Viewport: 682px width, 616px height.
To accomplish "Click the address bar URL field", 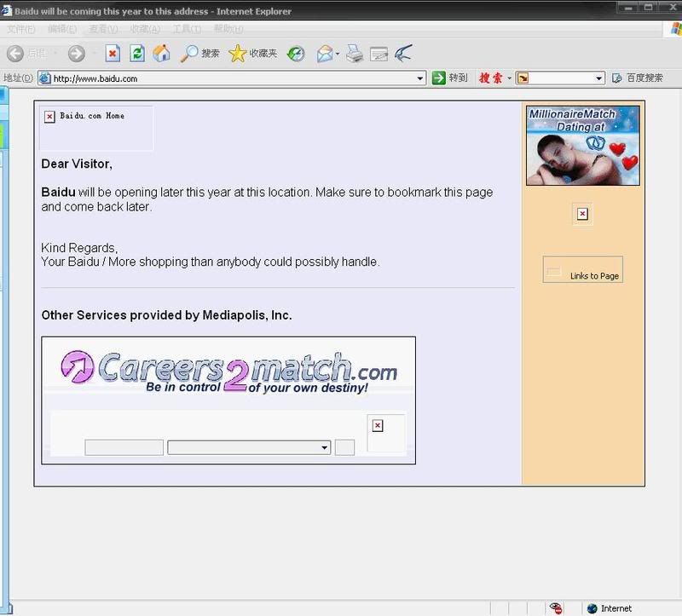I will (232, 78).
